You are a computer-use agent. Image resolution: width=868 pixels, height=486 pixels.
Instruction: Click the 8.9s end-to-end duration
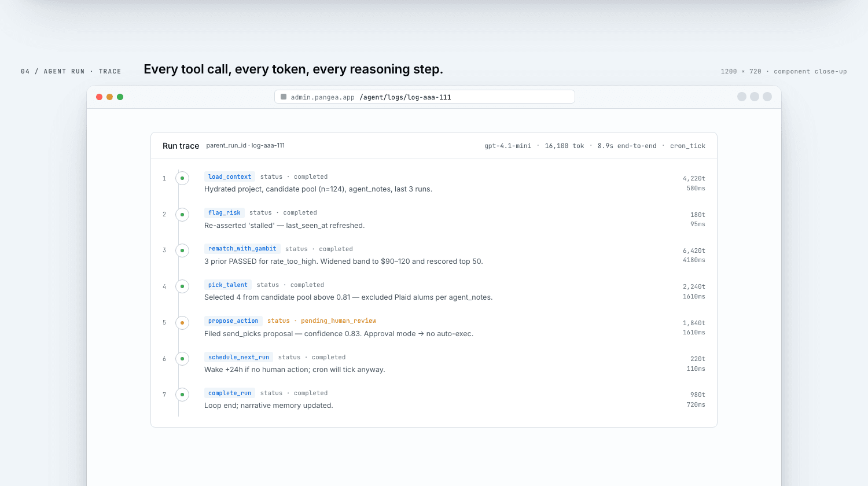(x=627, y=146)
